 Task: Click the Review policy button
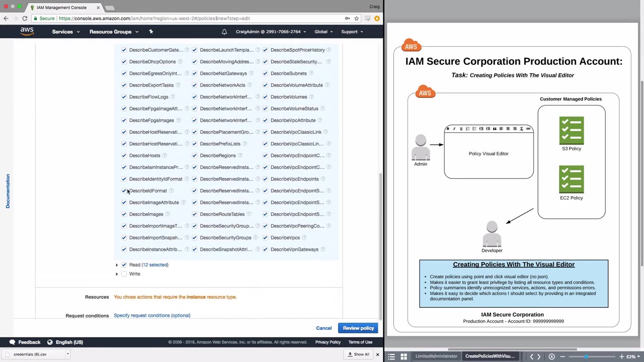point(358,328)
